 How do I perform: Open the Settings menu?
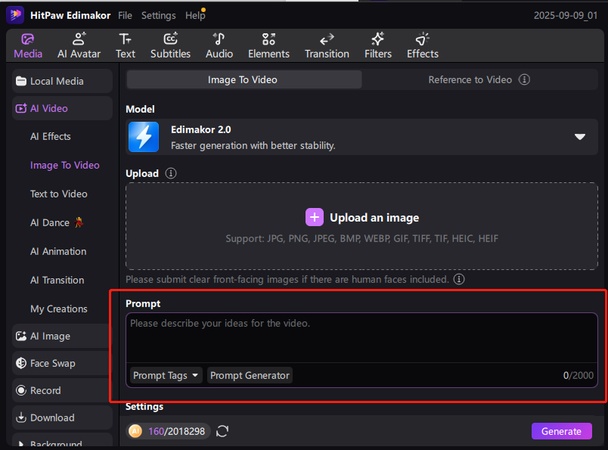pyautogui.click(x=158, y=16)
